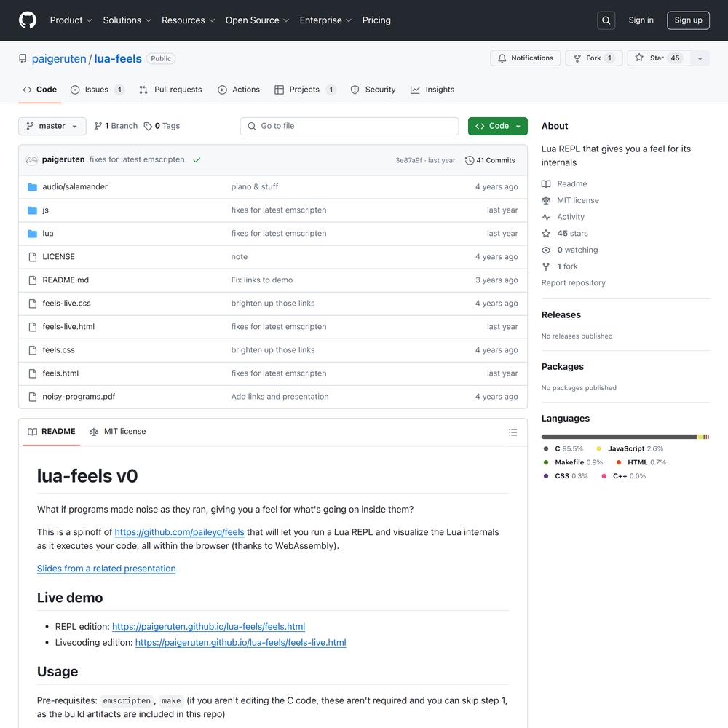The image size is (728, 728).
Task: Open the Actions tab
Action: 239,90
